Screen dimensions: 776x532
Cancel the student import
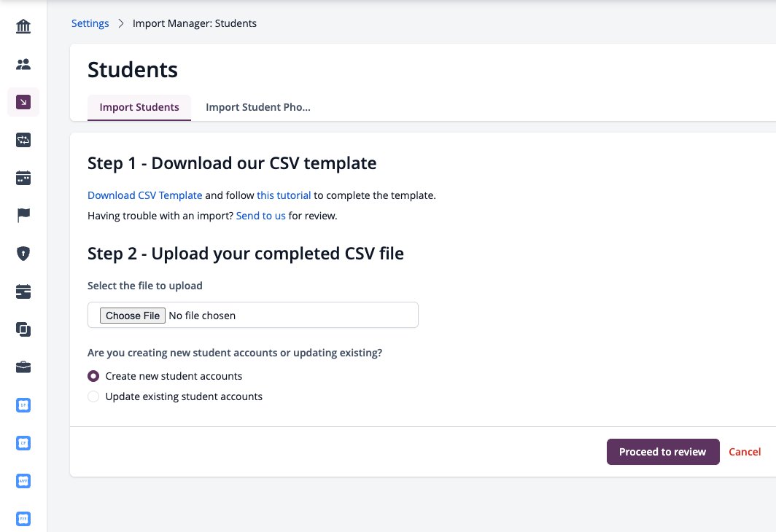745,452
